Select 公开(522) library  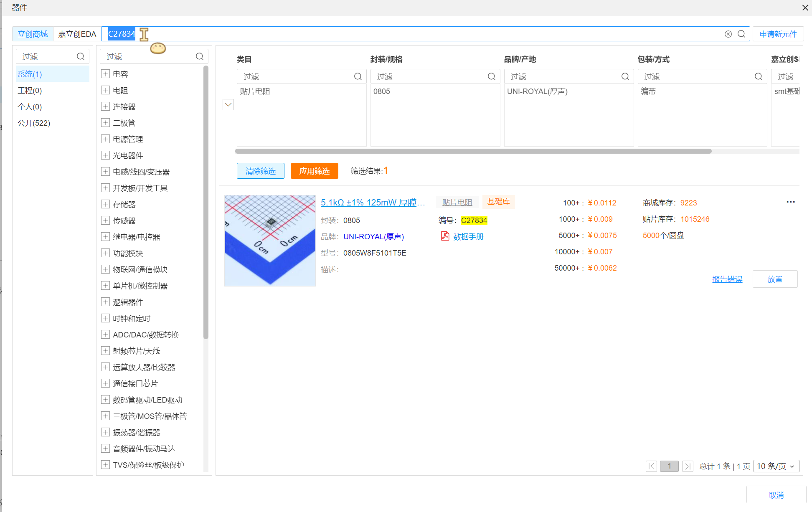(34, 123)
